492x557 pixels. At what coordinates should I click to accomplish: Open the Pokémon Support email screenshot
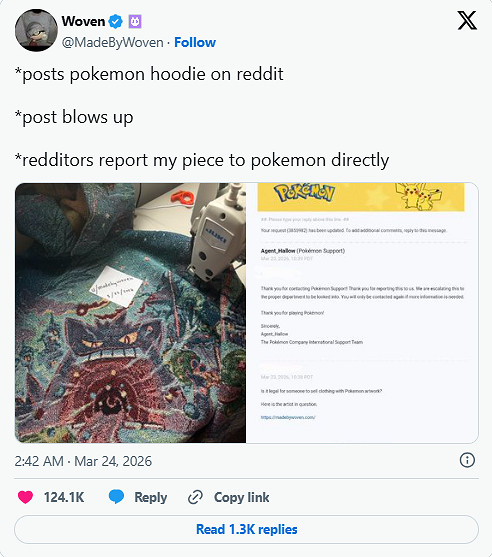(362, 313)
